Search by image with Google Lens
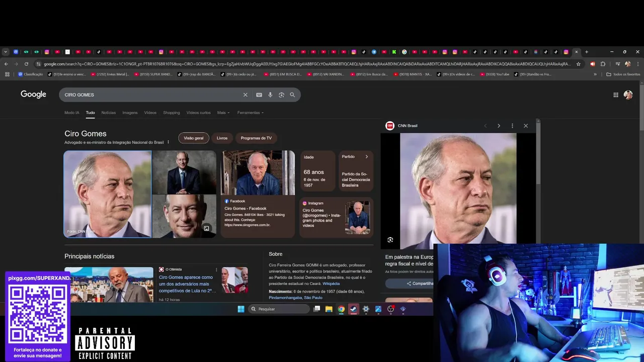The image size is (644, 362). tap(281, 95)
